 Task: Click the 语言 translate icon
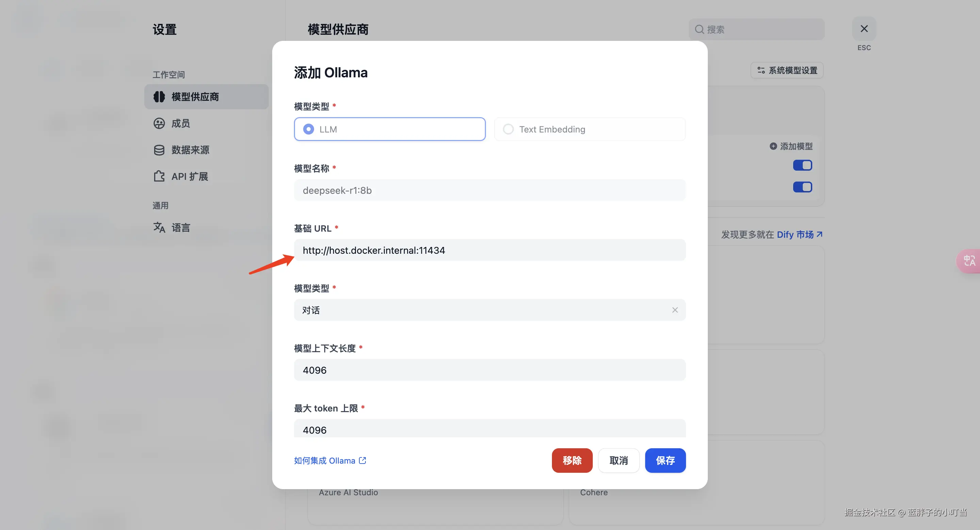tap(159, 227)
